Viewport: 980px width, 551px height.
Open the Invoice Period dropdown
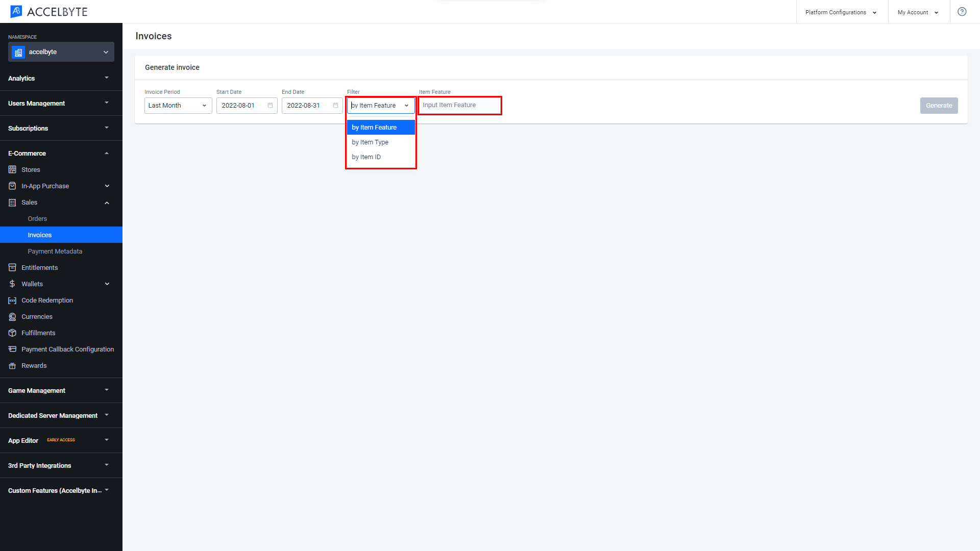click(x=178, y=105)
